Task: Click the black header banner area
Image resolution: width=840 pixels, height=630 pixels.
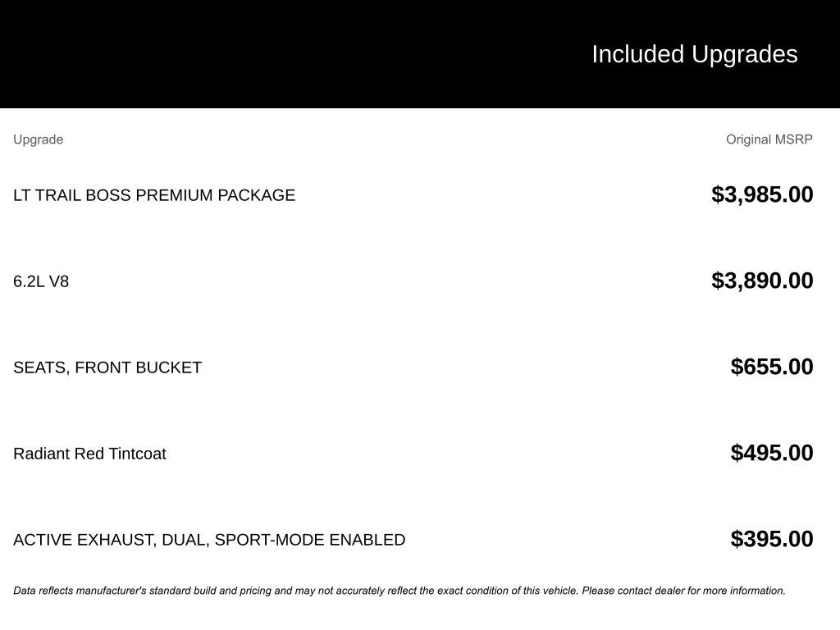Action: click(420, 53)
